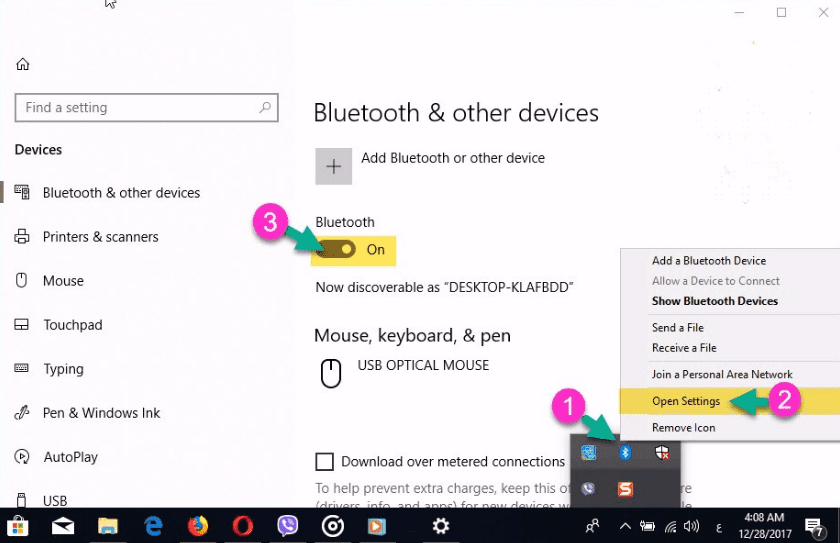Check Download over metered connections box
This screenshot has height=543, width=840.
point(324,461)
